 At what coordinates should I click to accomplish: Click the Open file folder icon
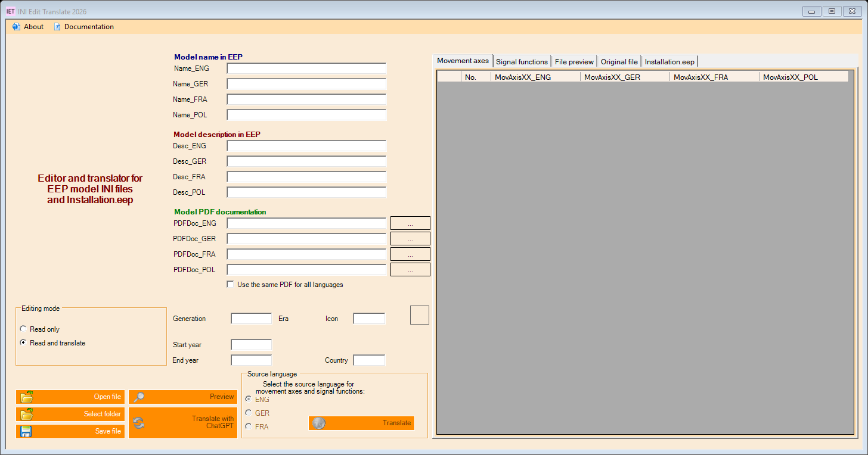[x=27, y=397]
